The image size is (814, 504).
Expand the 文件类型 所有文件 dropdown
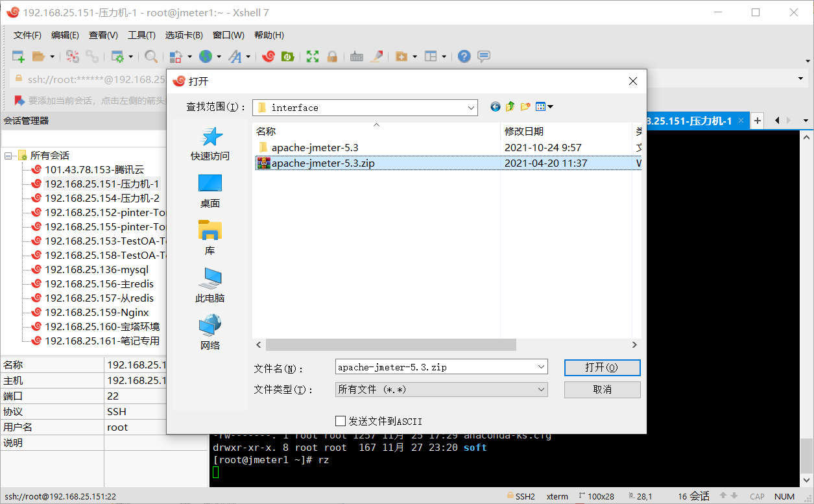point(542,390)
